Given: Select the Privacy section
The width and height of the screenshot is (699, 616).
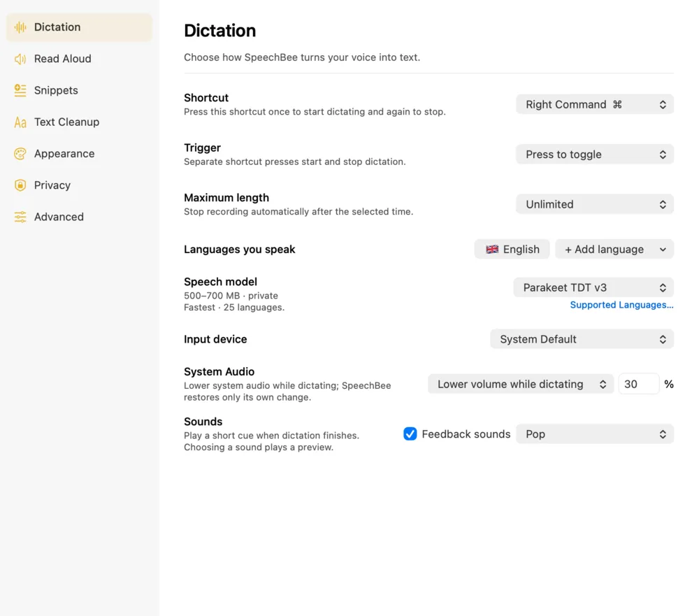Looking at the screenshot, I should [x=79, y=185].
